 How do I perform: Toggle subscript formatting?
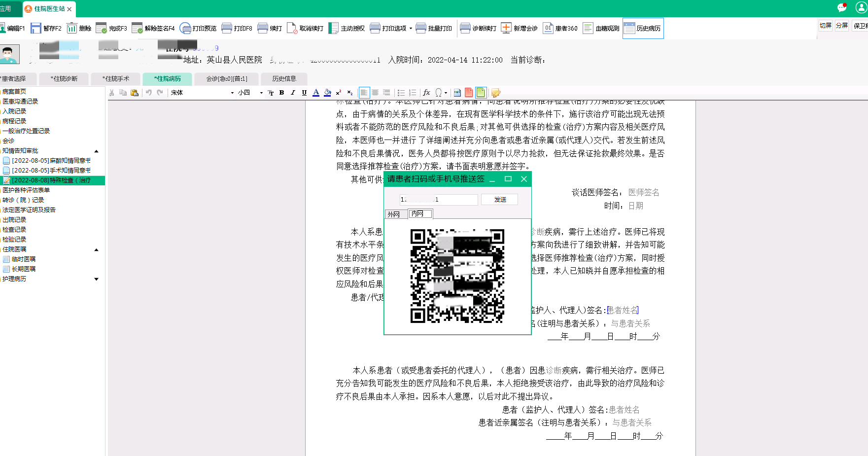(x=349, y=93)
